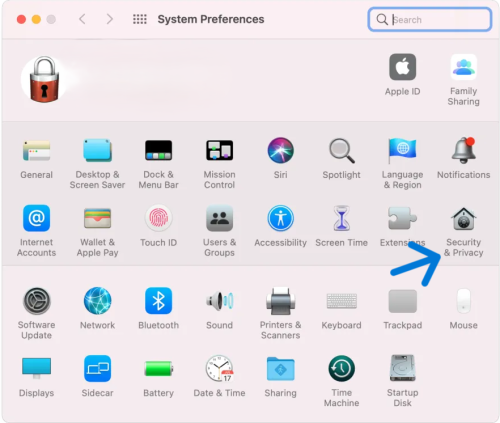Screen dimensions: 500x423
Task: Go forward with the right chevron
Action: point(109,19)
